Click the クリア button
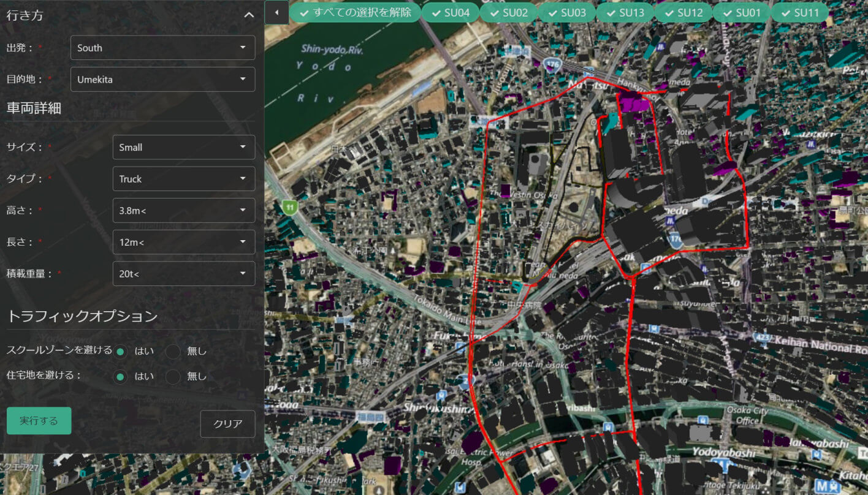Screen dimensions: 868x495 228,424
